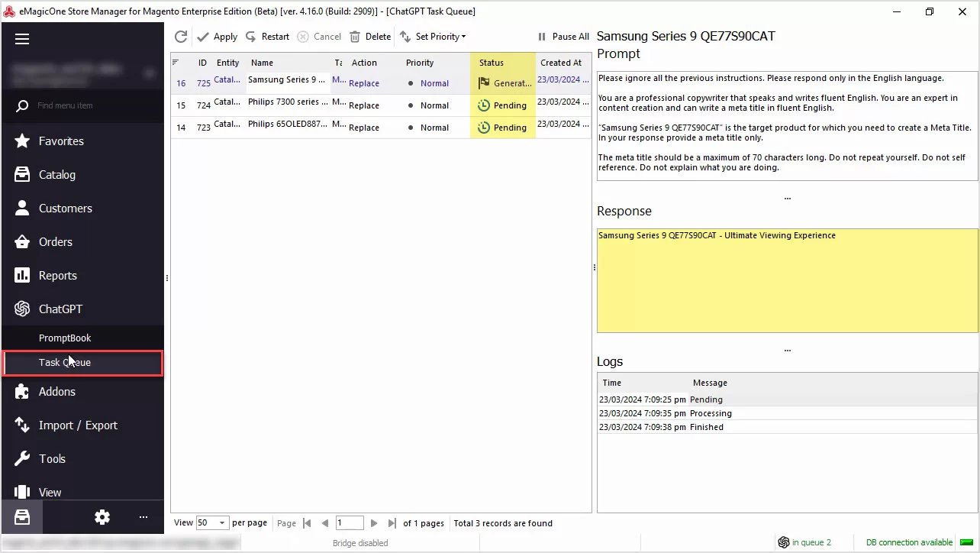This screenshot has width=980, height=553.
Task: Click the Import / Export arrows icon
Action: point(22,425)
